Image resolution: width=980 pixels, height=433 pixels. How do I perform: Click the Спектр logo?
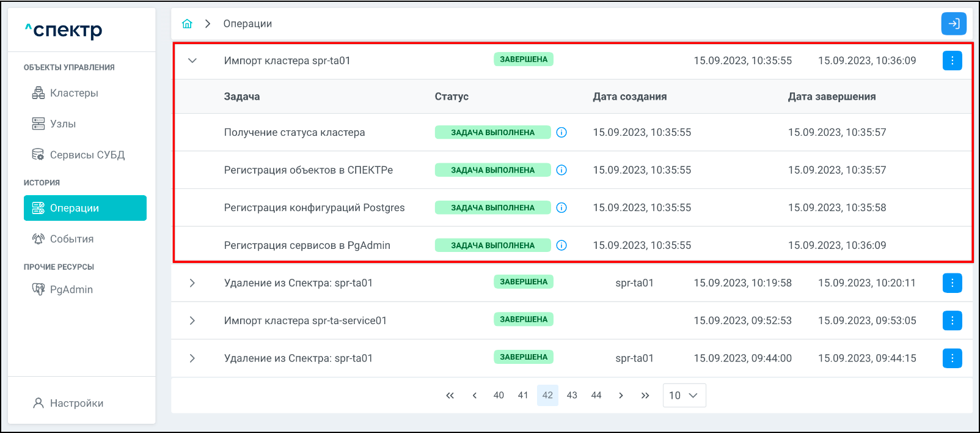click(x=64, y=30)
